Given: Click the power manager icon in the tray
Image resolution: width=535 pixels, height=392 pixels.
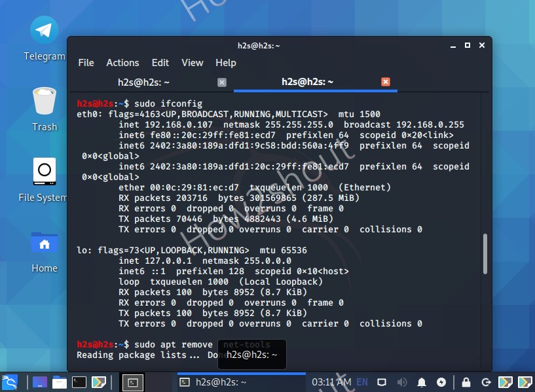Looking at the screenshot, I should (x=441, y=382).
